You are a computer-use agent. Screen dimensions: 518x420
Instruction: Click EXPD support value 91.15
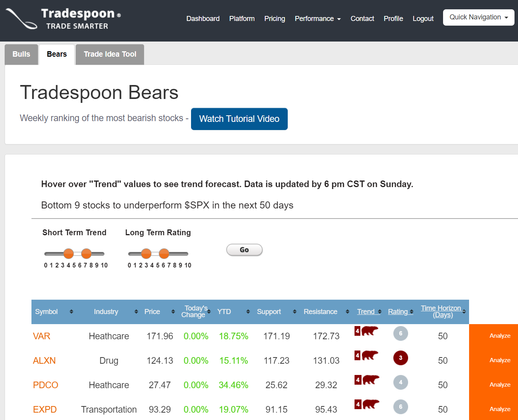click(x=276, y=410)
